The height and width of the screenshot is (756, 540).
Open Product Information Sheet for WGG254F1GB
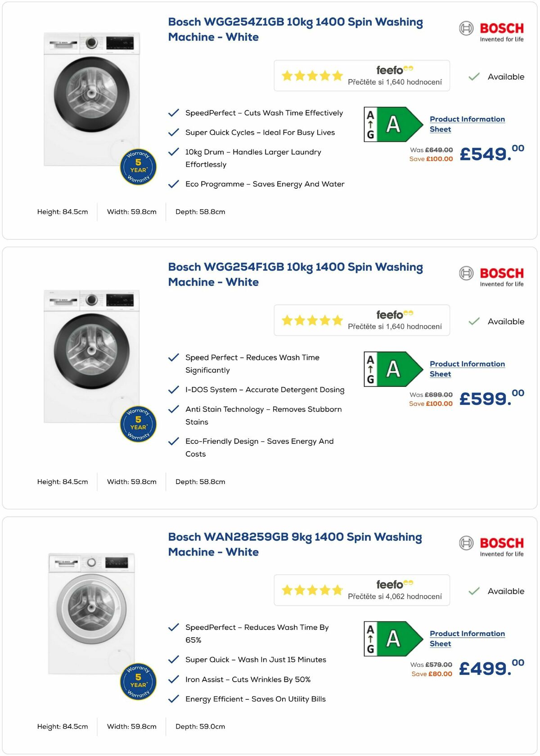(467, 369)
